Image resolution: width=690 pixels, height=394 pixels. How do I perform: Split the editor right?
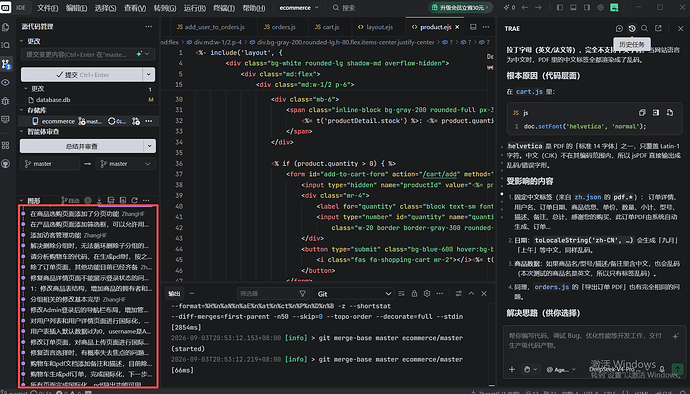[x=473, y=27]
